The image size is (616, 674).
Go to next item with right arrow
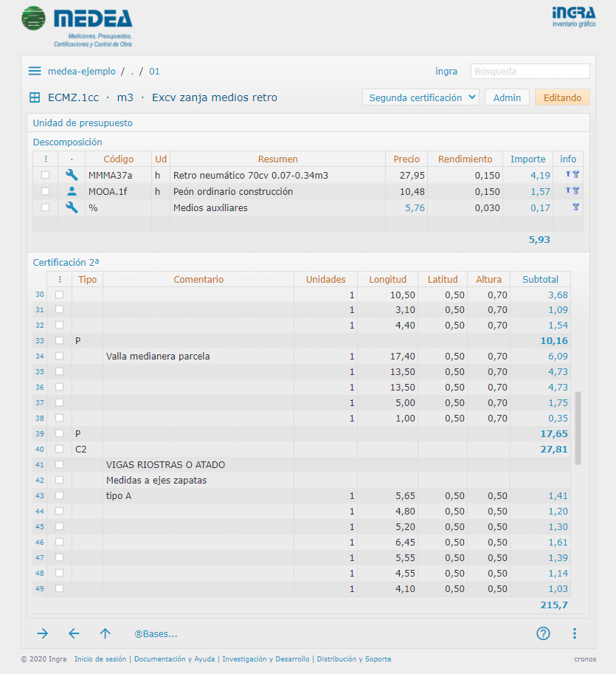coord(43,633)
